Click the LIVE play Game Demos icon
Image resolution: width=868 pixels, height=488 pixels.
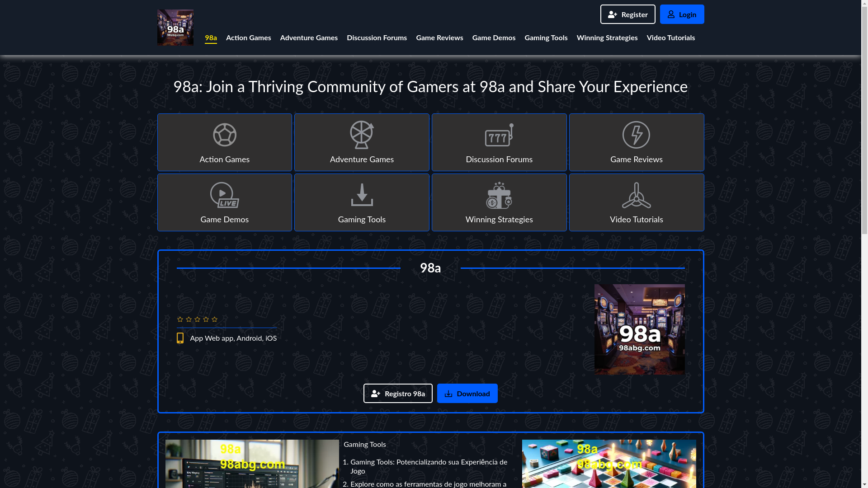click(x=225, y=195)
